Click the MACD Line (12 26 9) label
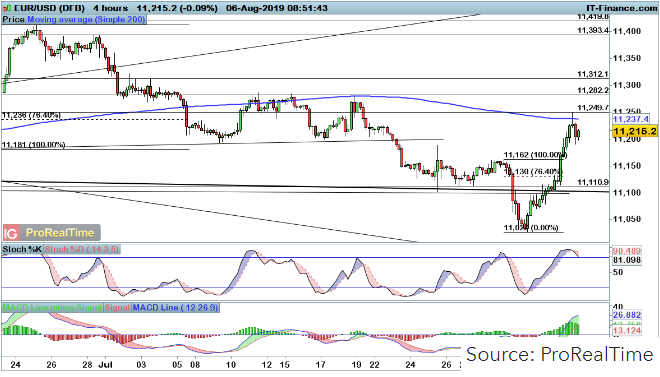Screen dimensions: 660x377 176,308
